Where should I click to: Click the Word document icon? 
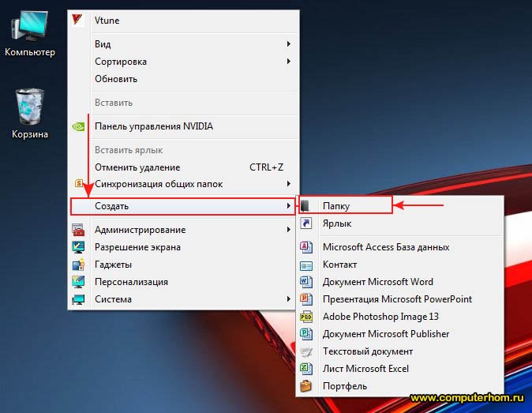click(x=306, y=282)
